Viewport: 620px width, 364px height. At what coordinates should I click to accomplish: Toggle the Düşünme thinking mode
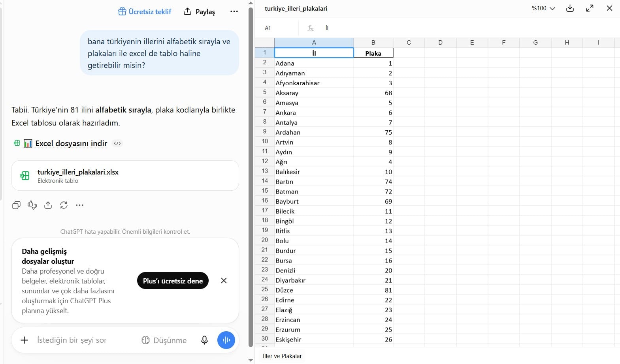click(x=164, y=340)
